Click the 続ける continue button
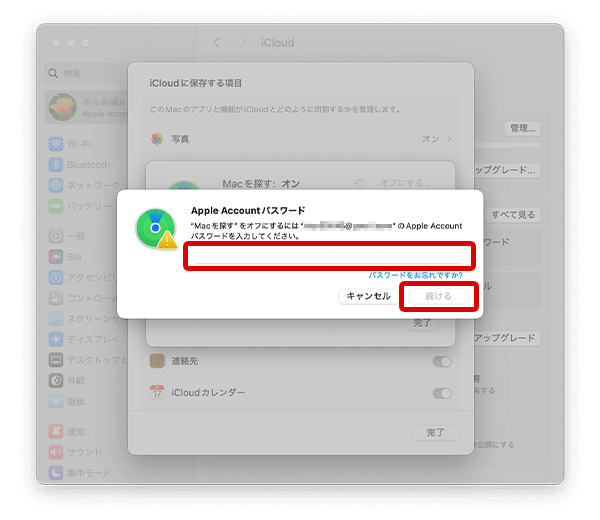600x520 pixels. pyautogui.click(x=439, y=296)
